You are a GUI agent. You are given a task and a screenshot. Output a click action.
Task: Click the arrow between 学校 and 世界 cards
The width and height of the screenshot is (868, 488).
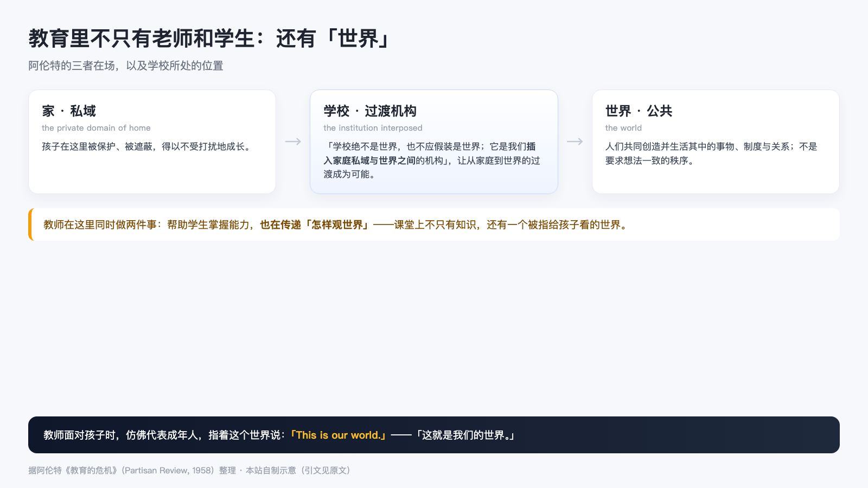[x=575, y=142]
